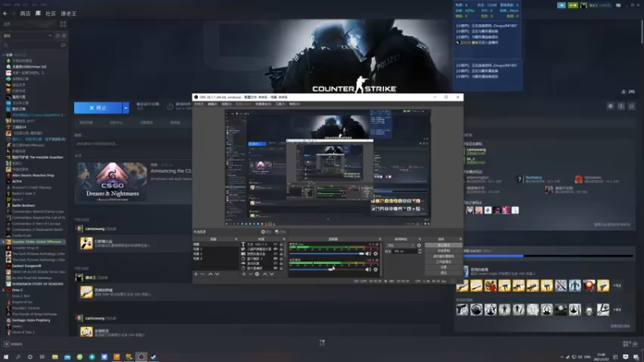Lock the text source in OBS

[281, 245]
